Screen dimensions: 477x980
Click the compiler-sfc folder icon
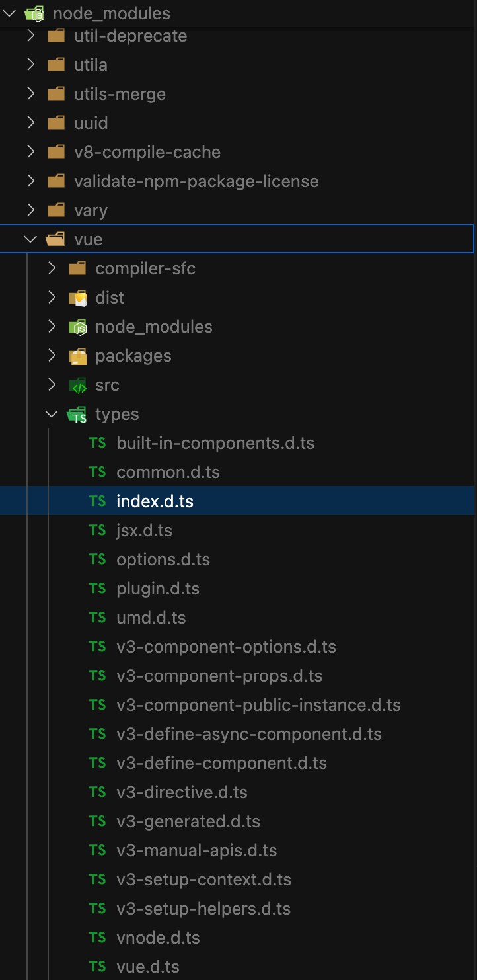77,269
